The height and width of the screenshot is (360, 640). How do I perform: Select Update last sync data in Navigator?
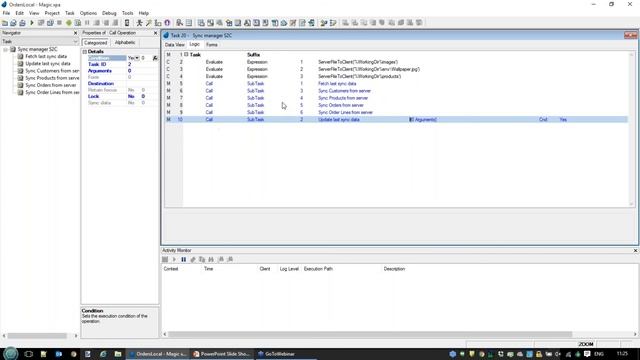tap(48, 64)
